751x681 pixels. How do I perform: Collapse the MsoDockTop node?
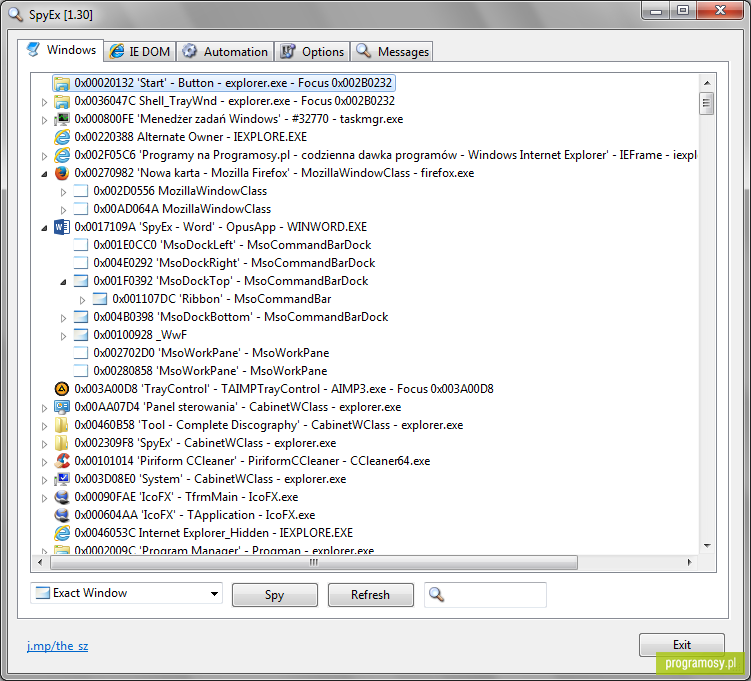click(63, 282)
